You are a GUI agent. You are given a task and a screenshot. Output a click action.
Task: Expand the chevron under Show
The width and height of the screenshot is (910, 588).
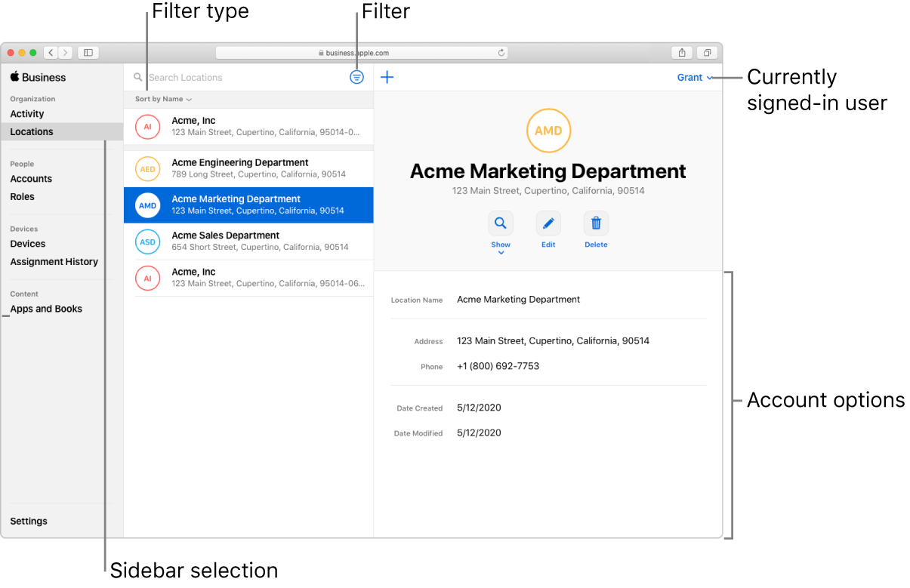click(501, 253)
